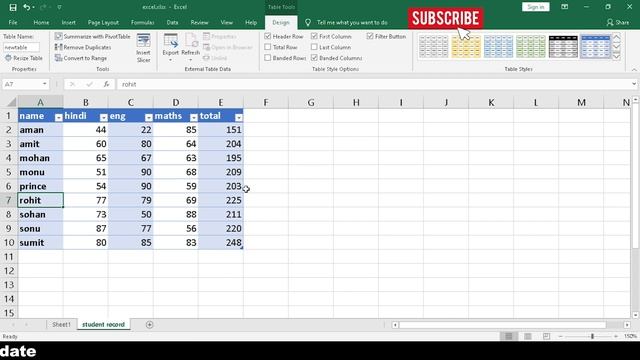Image resolution: width=640 pixels, height=360 pixels.
Task: Open the total column filter dropdown
Action: 238,118
